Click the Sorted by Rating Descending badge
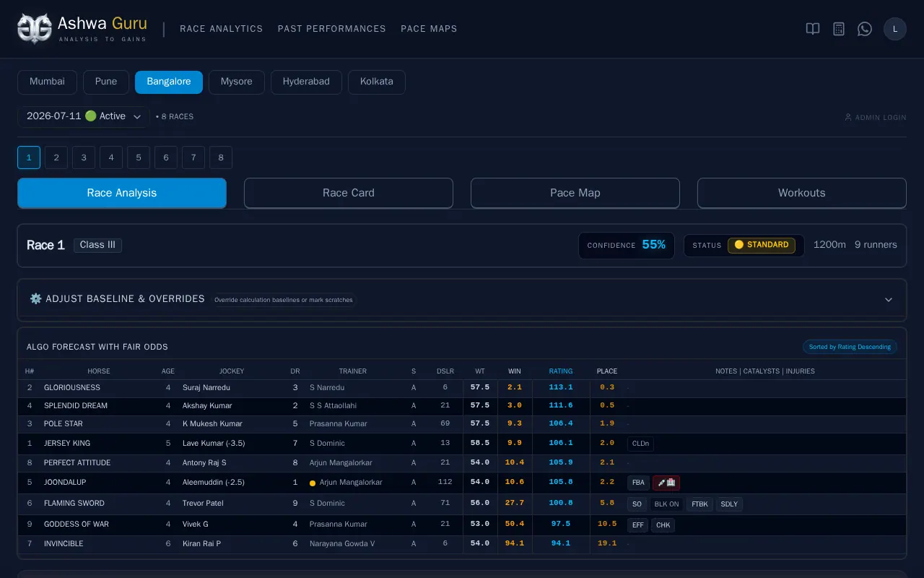Screen dimensions: 924x578 pos(850,347)
